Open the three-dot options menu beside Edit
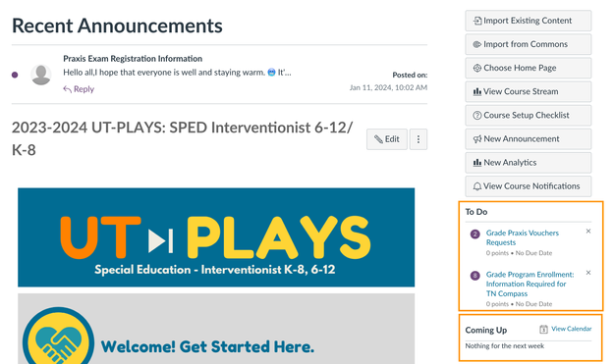614x364 pixels. [419, 139]
